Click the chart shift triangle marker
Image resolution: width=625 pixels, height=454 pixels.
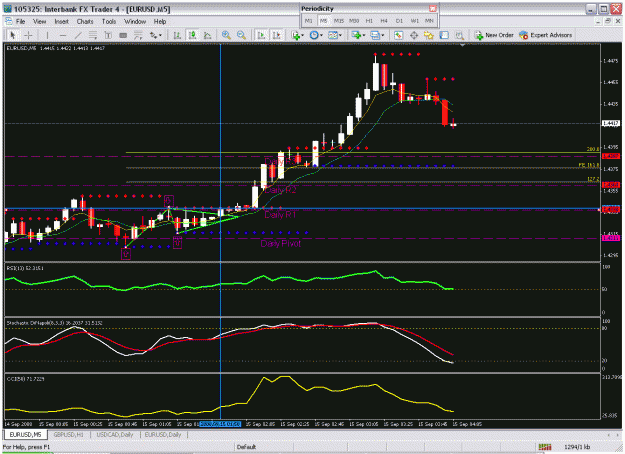coord(463,45)
